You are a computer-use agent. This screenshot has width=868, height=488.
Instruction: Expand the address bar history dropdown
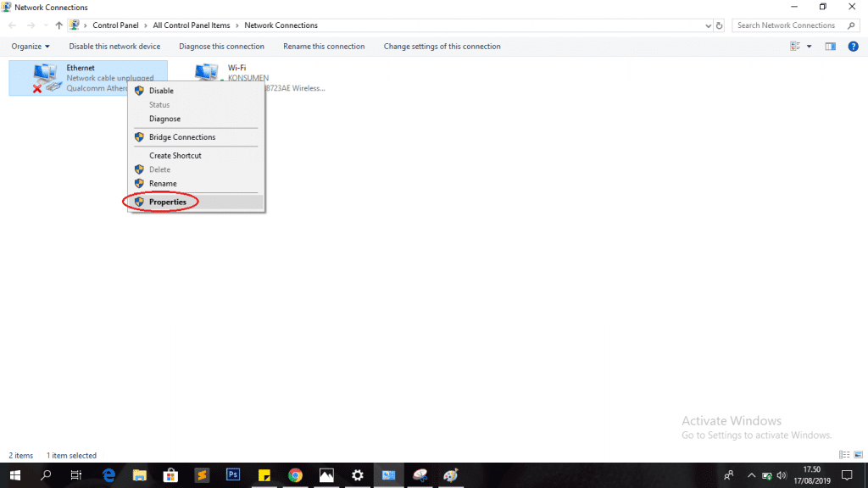pos(709,25)
